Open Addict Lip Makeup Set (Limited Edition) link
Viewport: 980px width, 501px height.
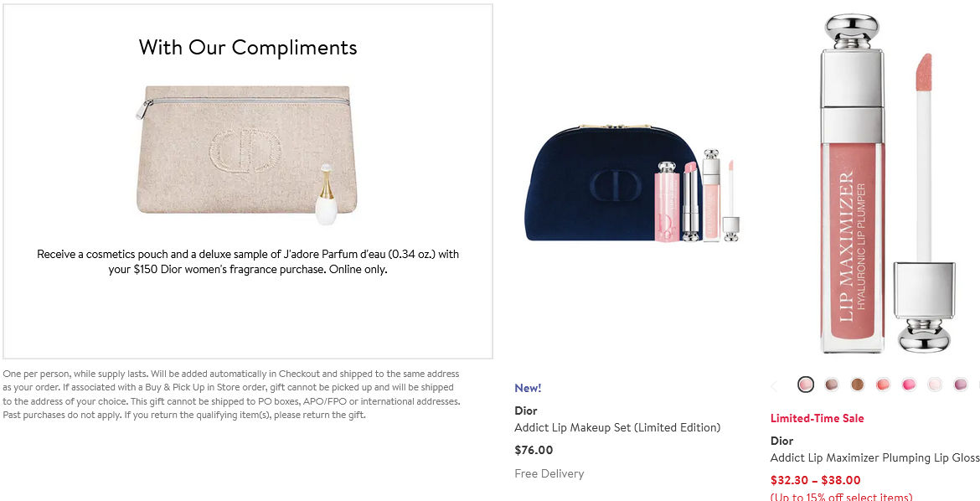coord(617,427)
